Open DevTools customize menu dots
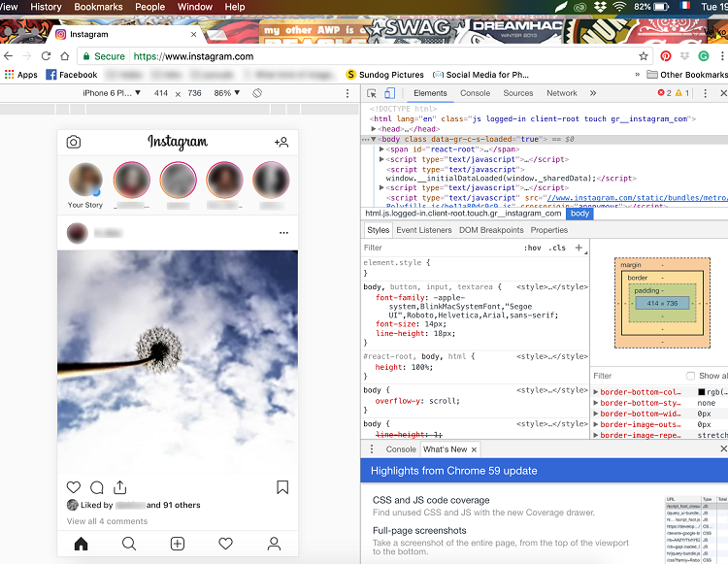728x564 pixels. coord(705,93)
